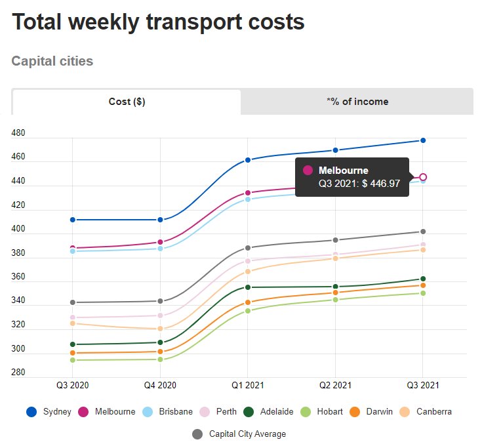482x448 pixels.
Task: Click the Darwin legend marker
Action: click(x=355, y=412)
